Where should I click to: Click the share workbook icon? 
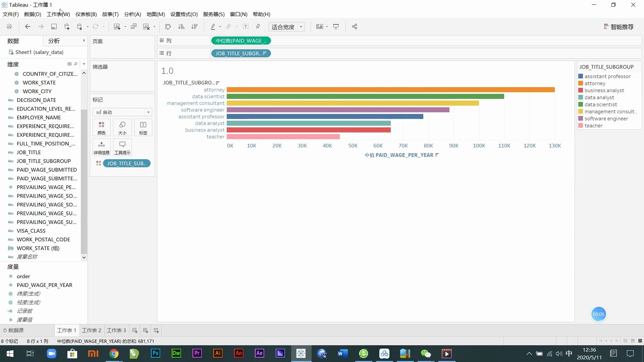355,27
